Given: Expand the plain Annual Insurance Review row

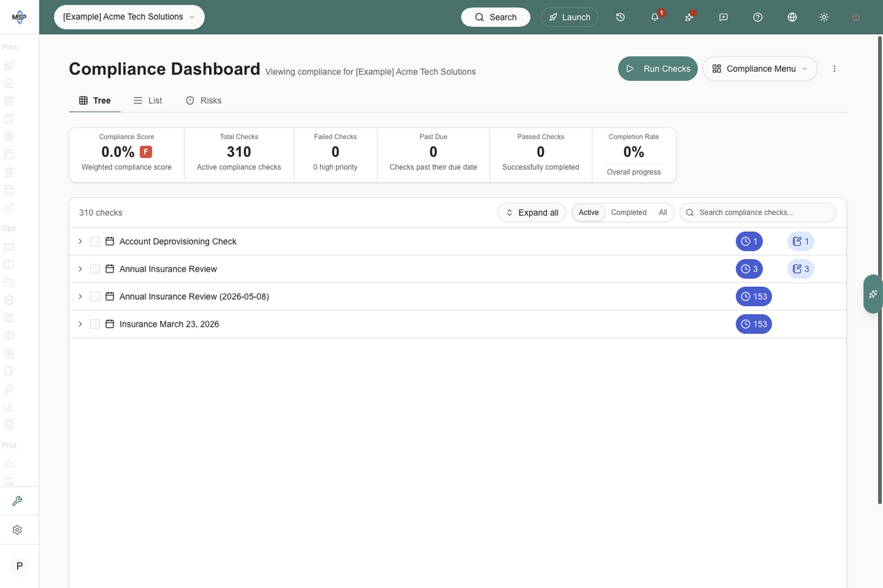Looking at the screenshot, I should pos(80,269).
